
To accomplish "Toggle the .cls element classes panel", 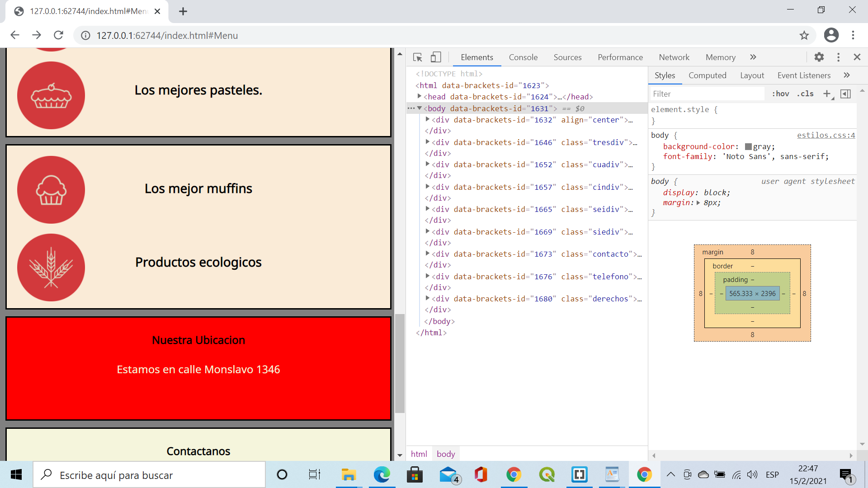I will (805, 94).
